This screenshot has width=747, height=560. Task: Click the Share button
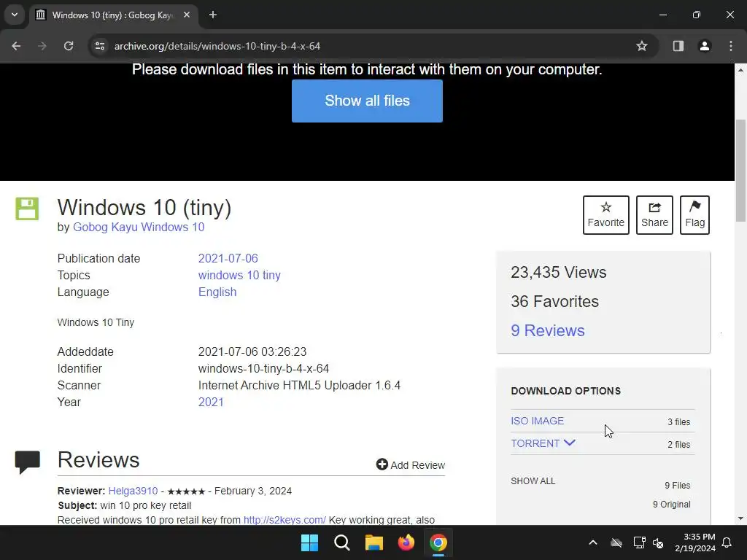[654, 215]
